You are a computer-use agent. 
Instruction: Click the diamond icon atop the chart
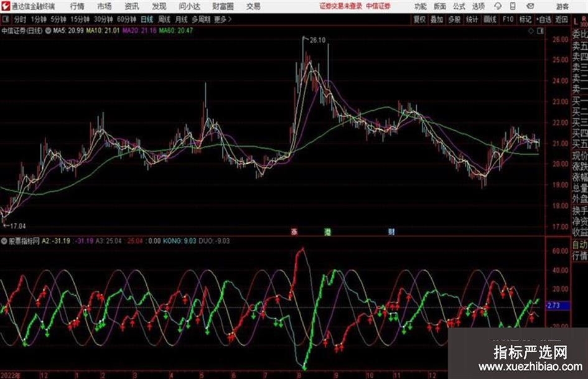(x=531, y=31)
